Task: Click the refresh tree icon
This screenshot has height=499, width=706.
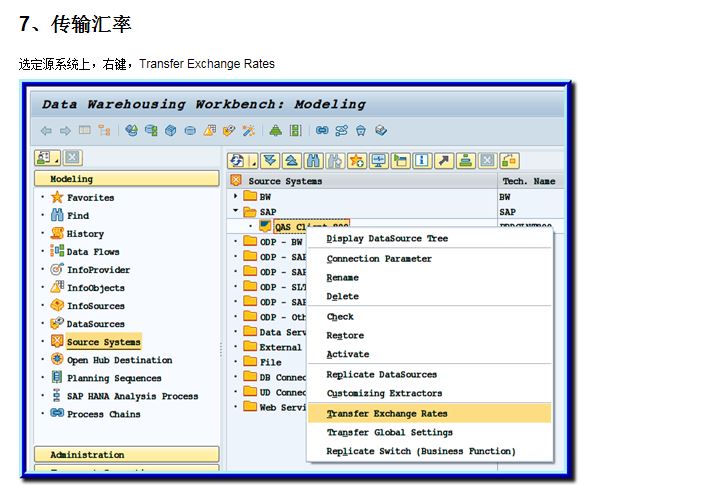Action: point(237,161)
